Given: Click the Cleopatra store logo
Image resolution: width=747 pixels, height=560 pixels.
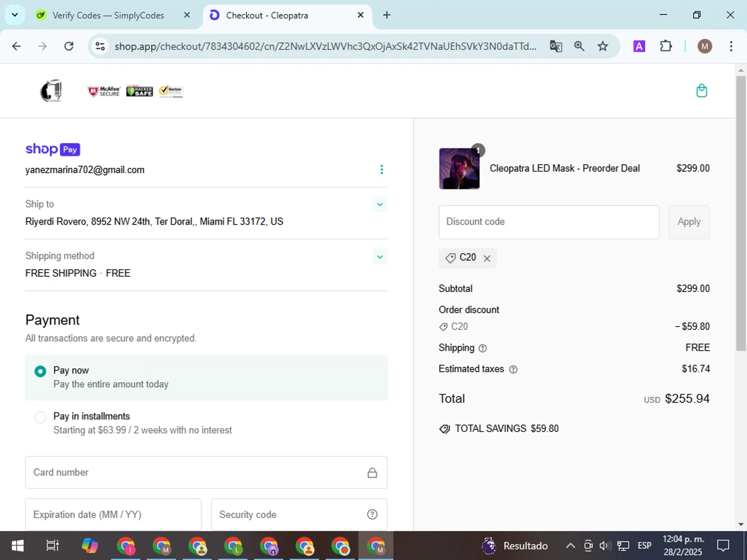Looking at the screenshot, I should click(x=51, y=91).
